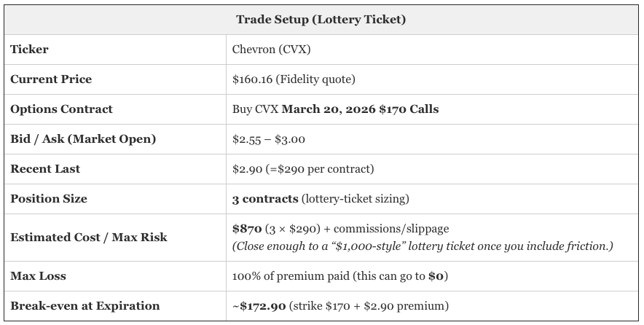Click the Chevron (CVX) cell text
The height and width of the screenshot is (325, 644).
click(x=264, y=50)
